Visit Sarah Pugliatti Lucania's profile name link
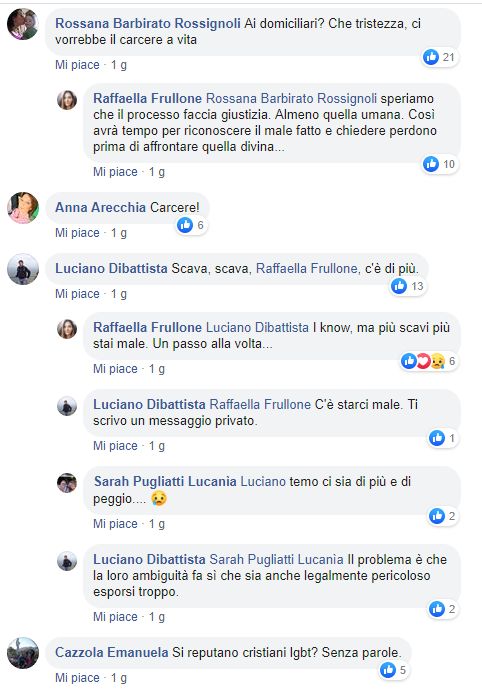 [x=165, y=481]
